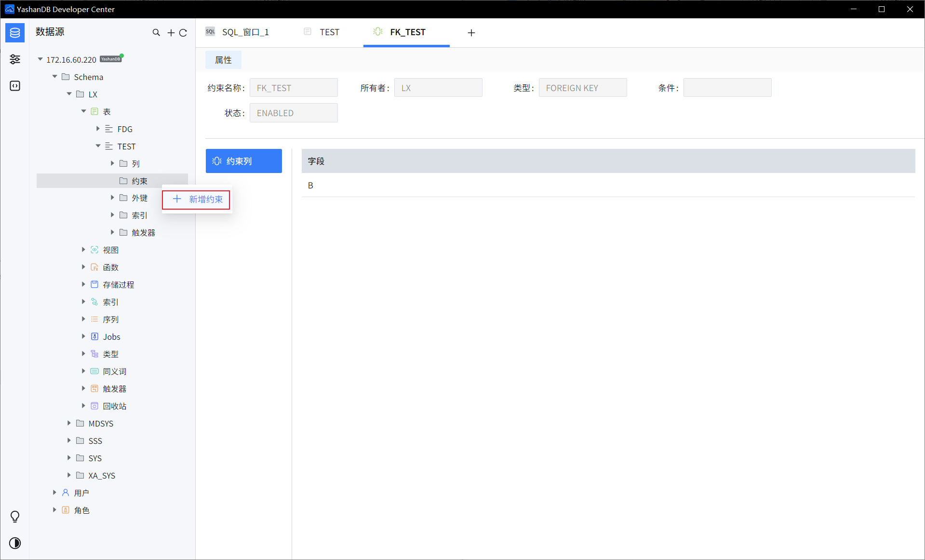The image size is (925, 560).
Task: Search the data source tree
Action: click(x=156, y=33)
